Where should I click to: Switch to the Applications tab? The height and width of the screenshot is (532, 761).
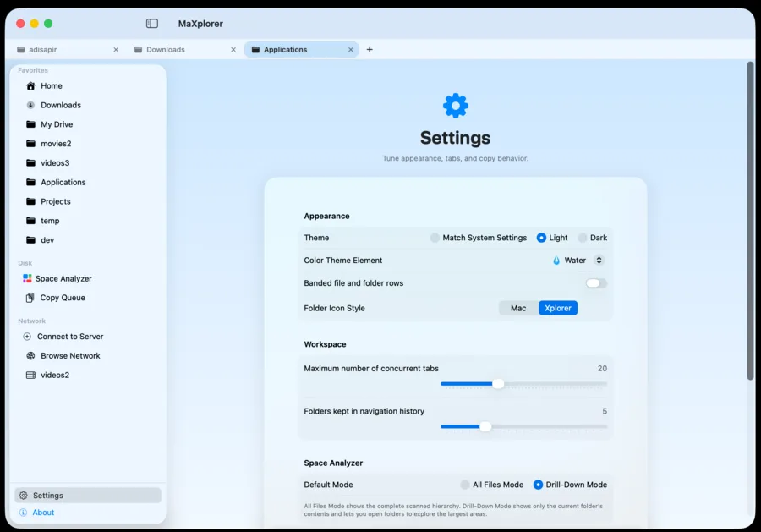301,50
